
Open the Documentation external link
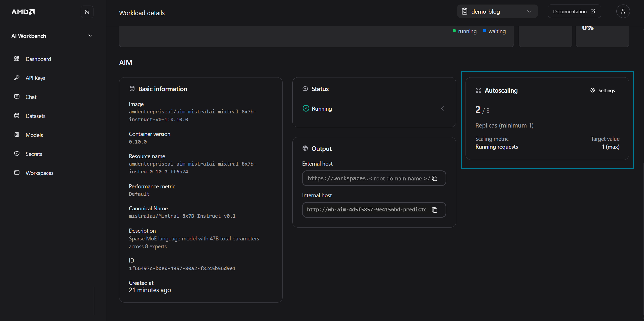click(574, 12)
